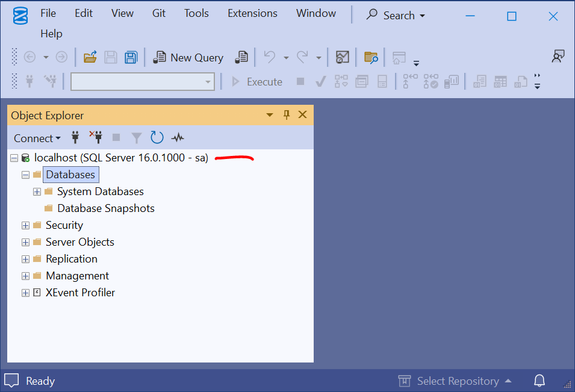
Task: Expand the Security node
Action: coord(25,225)
